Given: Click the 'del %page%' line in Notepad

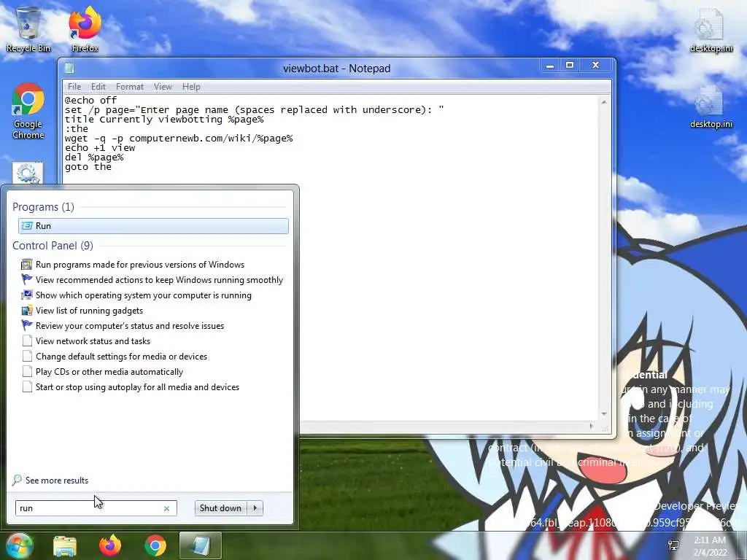Looking at the screenshot, I should 94,157.
